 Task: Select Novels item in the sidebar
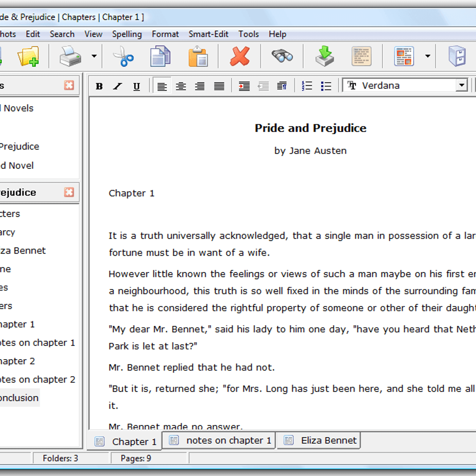tap(17, 108)
